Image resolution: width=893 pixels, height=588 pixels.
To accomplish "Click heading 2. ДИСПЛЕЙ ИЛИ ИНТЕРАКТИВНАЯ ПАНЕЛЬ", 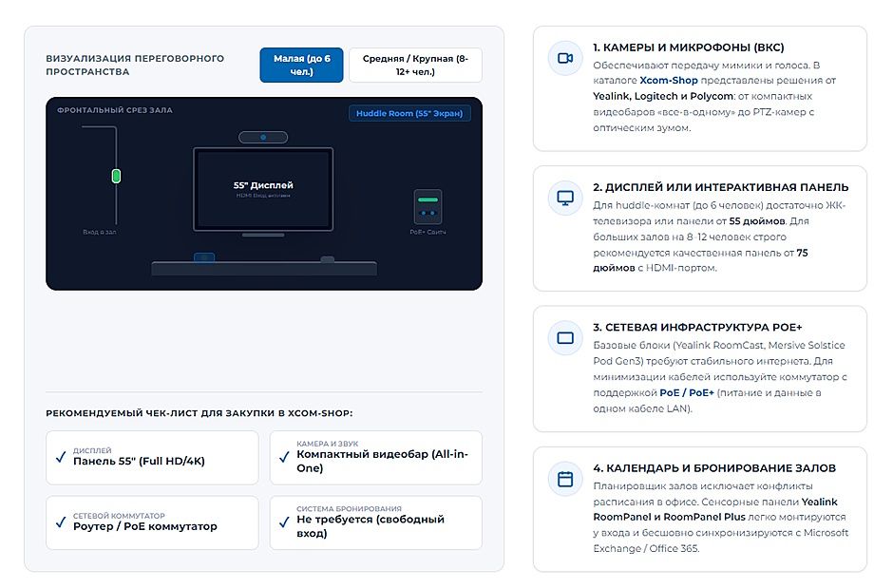I will click(x=721, y=187).
